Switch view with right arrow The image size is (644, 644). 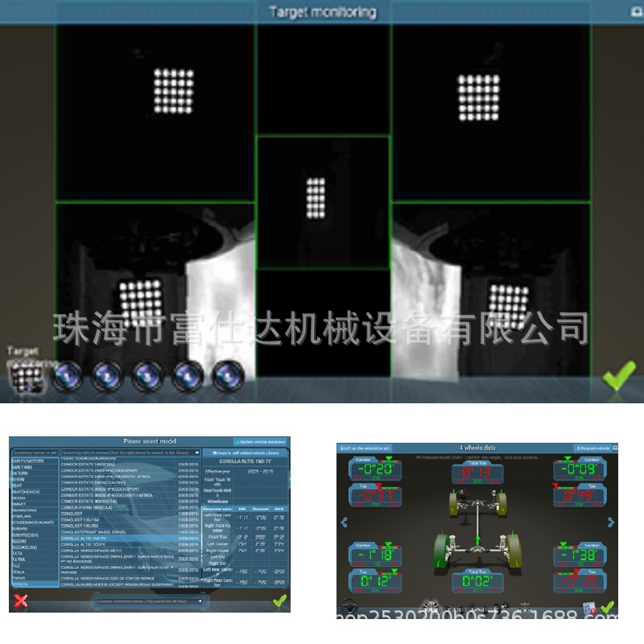point(611,522)
